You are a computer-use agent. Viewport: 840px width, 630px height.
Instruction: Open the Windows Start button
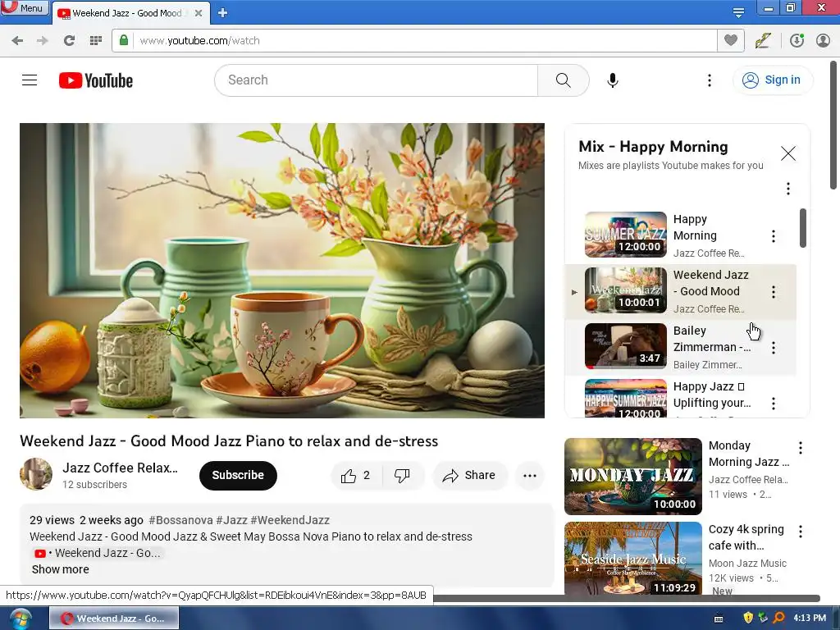tap(21, 619)
